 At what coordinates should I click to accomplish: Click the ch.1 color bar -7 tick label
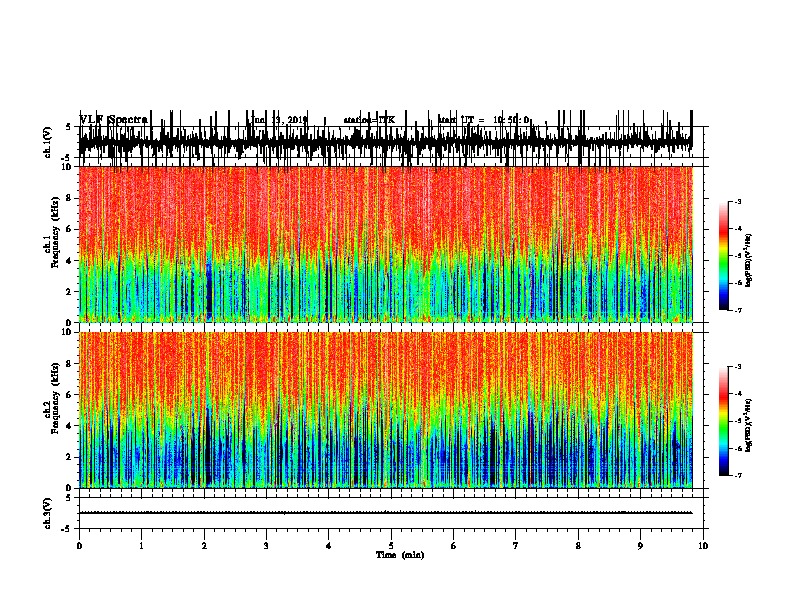(x=737, y=310)
